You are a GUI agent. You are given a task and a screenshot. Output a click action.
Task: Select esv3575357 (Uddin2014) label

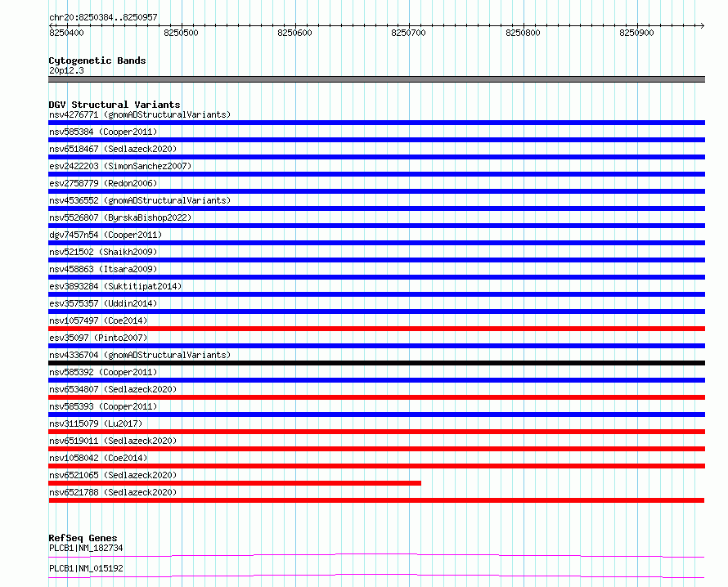point(103,303)
